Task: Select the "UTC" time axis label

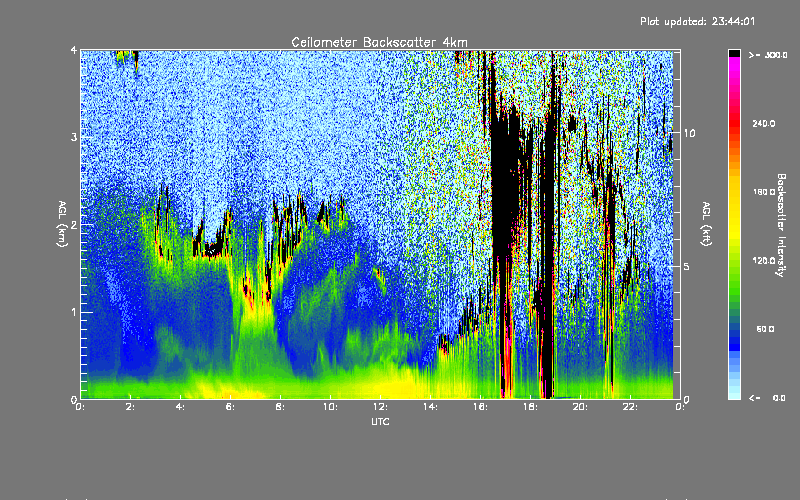Action: [x=380, y=421]
